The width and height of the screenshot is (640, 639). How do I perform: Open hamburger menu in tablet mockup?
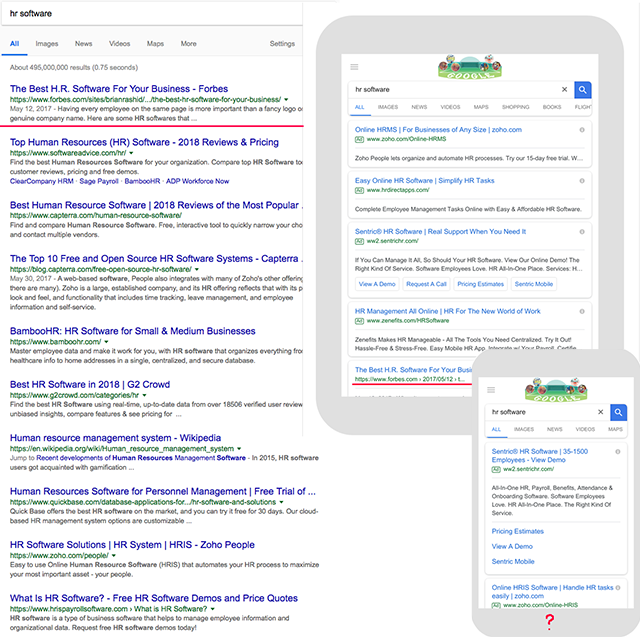pyautogui.click(x=354, y=67)
